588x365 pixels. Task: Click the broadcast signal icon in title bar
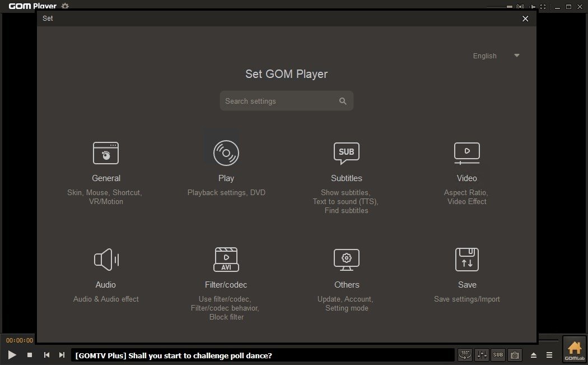click(520, 6)
